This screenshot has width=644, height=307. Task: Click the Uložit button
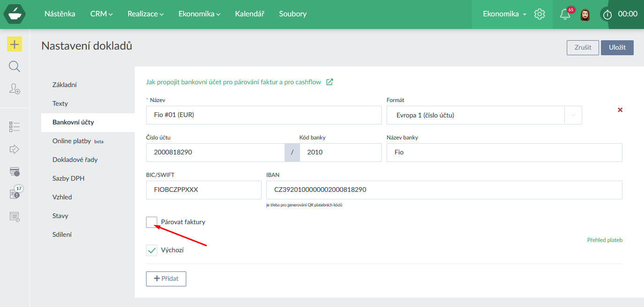pos(617,48)
